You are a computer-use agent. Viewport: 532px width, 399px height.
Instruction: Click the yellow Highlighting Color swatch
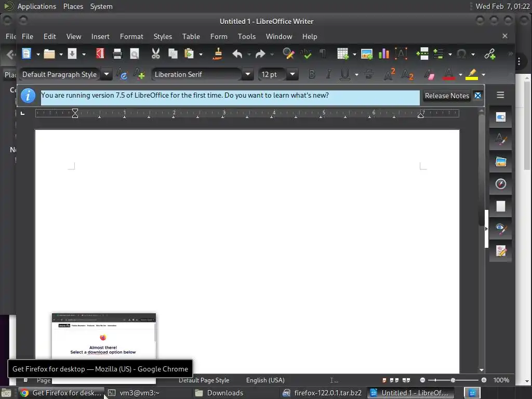pos(472,74)
